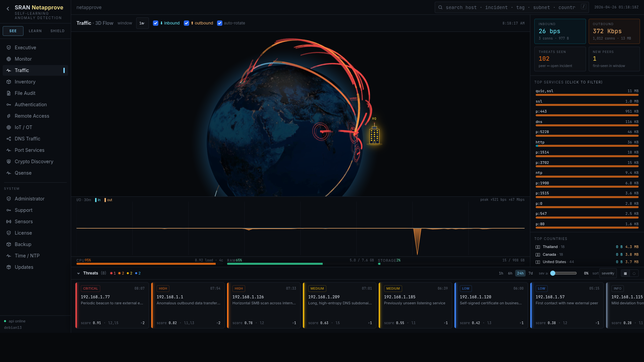Screen dimensions: 644x362
Task: Uncheck the inbound traffic checkbox
Action: (156, 23)
